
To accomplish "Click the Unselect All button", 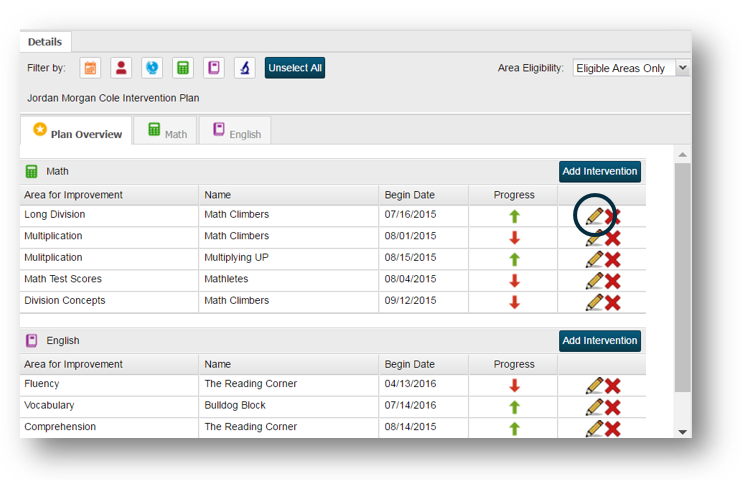I will (295, 68).
